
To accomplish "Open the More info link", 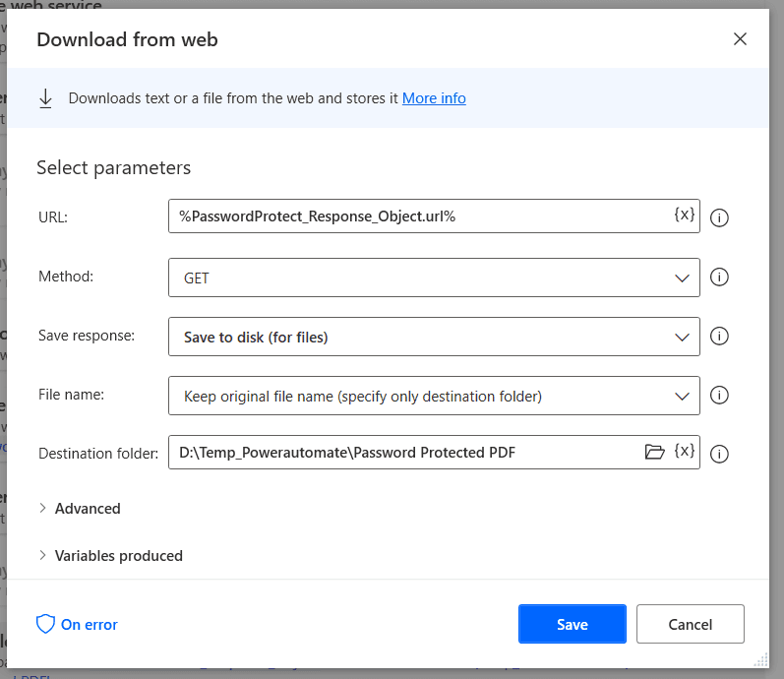I will (x=434, y=98).
